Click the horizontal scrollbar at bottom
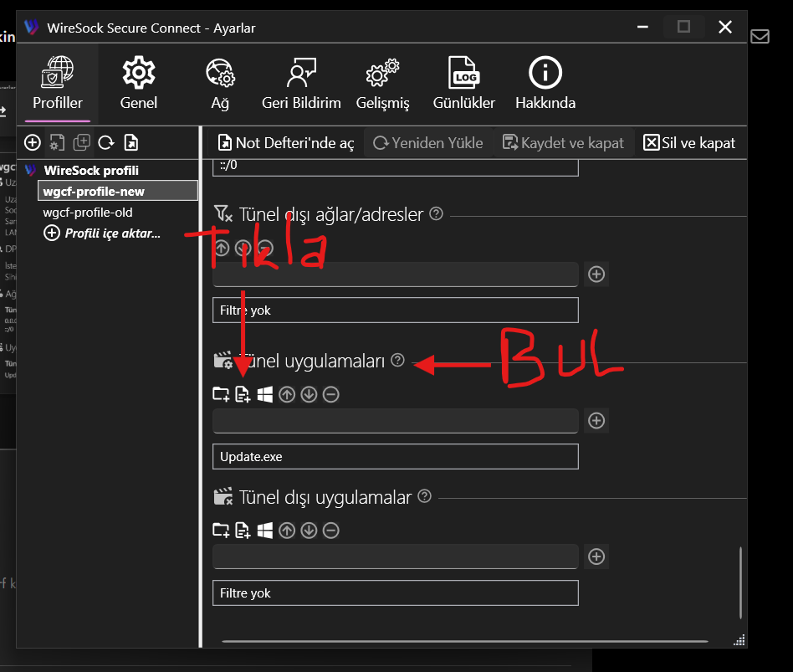Image resolution: width=793 pixels, height=672 pixels. (464, 641)
